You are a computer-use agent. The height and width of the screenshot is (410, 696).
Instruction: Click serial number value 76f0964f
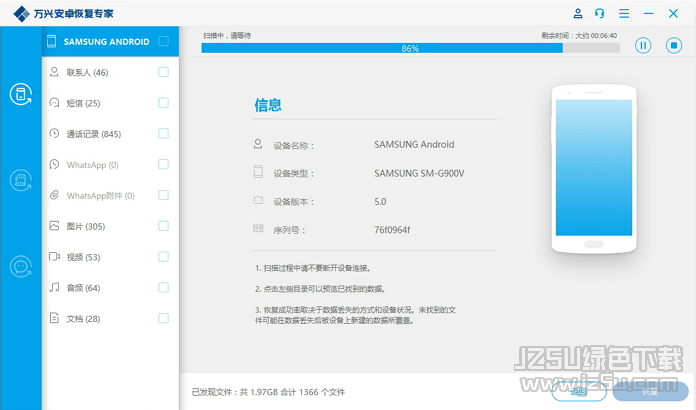[392, 230]
